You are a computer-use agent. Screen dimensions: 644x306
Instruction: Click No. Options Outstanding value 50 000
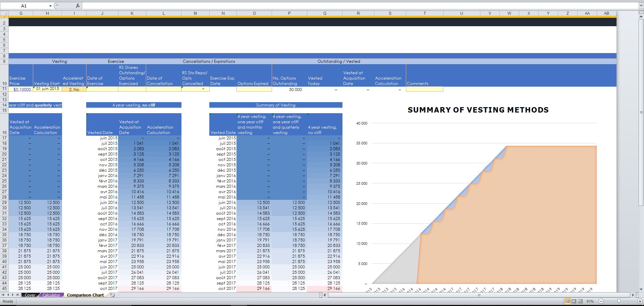289,89
